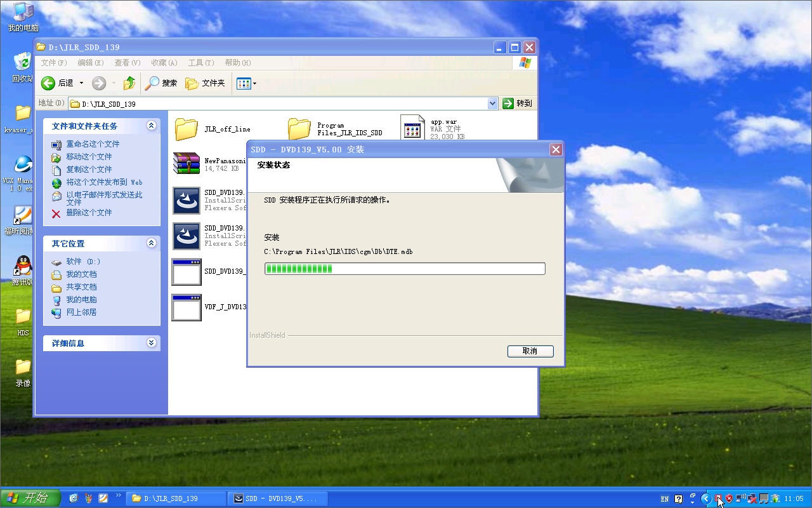Click the SDD - DVD139_V5 taskbar button

278,498
